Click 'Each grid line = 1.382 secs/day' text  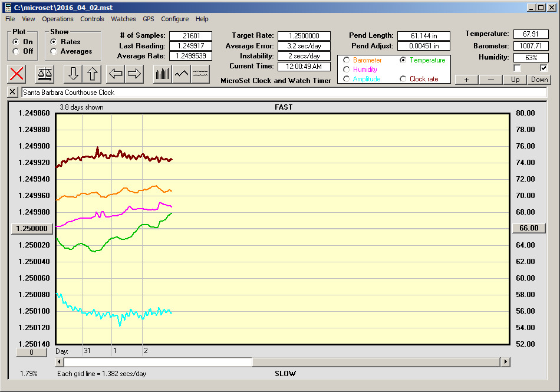(x=101, y=374)
